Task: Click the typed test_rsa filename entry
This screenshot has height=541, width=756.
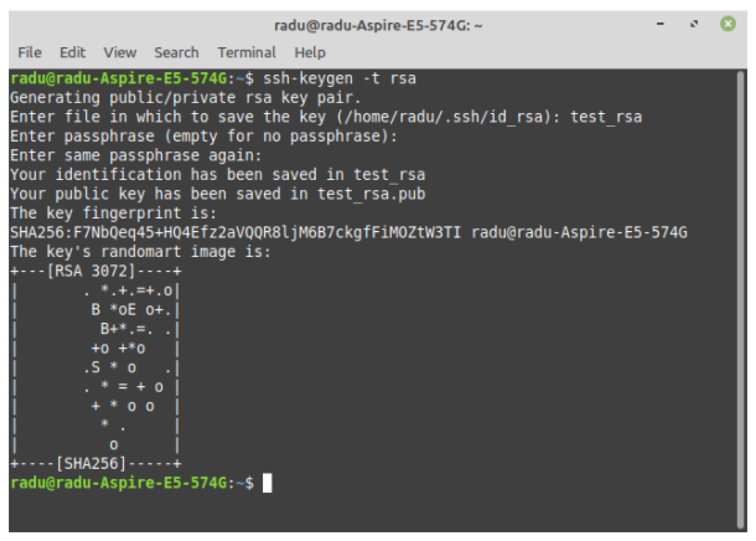Action: 606,117
